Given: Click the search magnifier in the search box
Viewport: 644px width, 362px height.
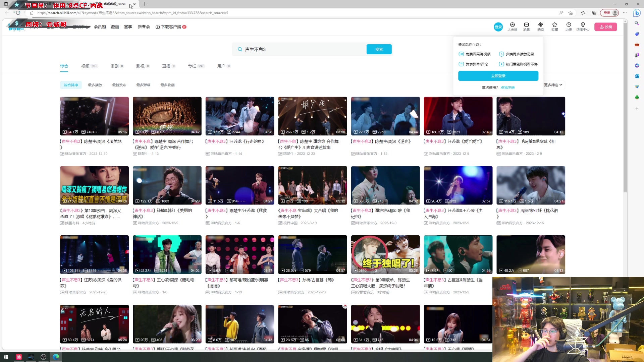Looking at the screenshot, I should point(239,49).
